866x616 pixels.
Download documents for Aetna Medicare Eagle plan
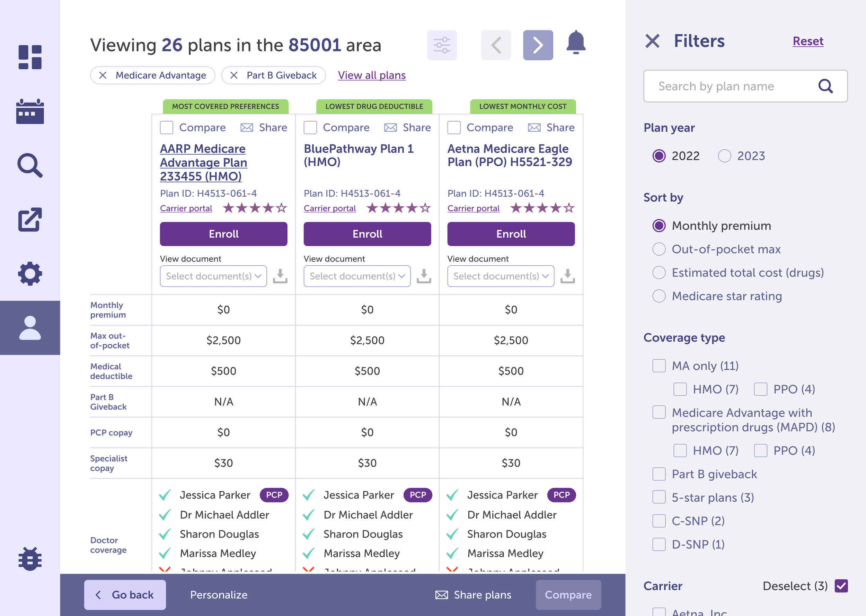click(568, 276)
